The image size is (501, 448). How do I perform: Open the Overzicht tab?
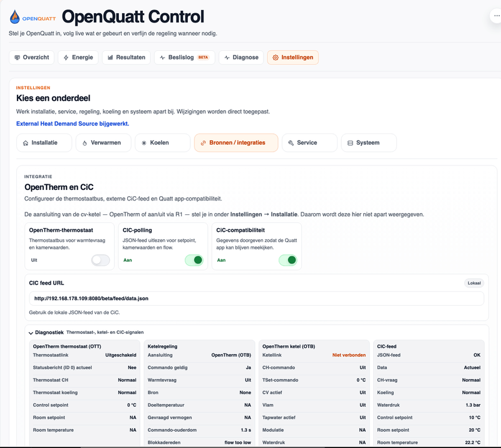click(x=32, y=58)
